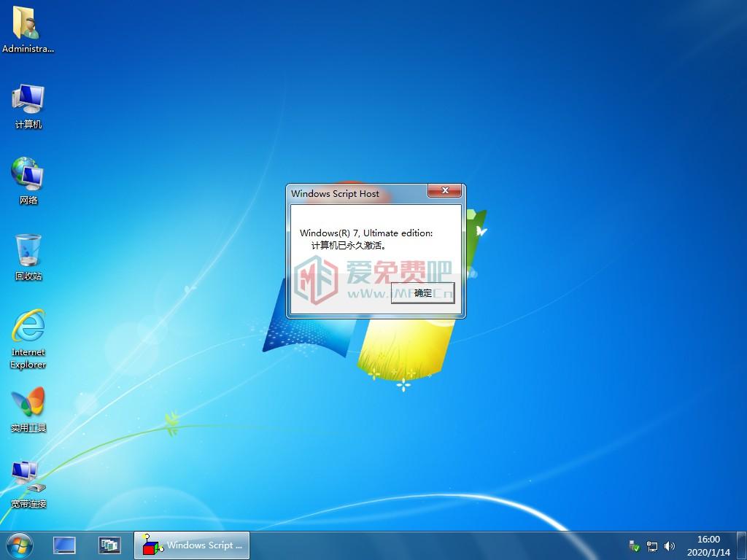Select Windows Script taskbar button

coord(192,545)
